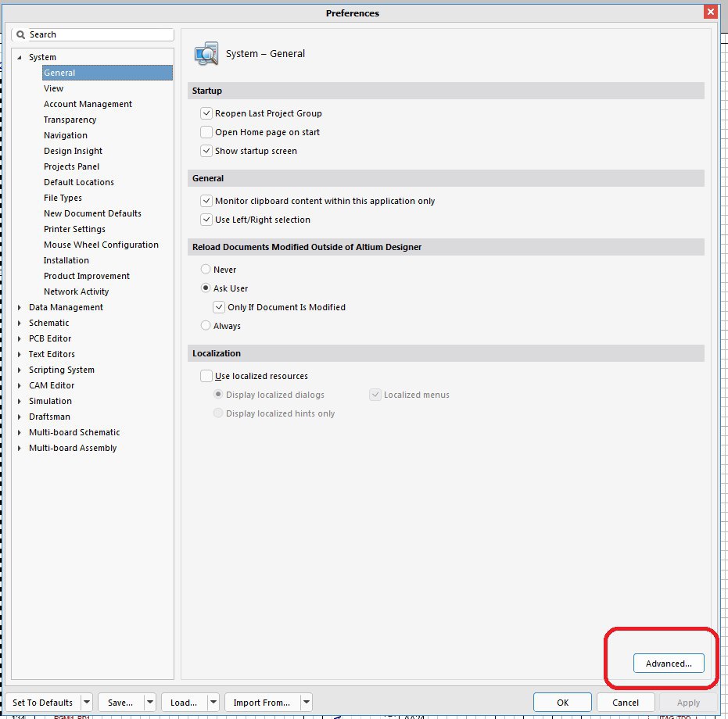Expand the Multi-board Assembly node
Viewport: 728px width, 719px height.
tap(19, 448)
